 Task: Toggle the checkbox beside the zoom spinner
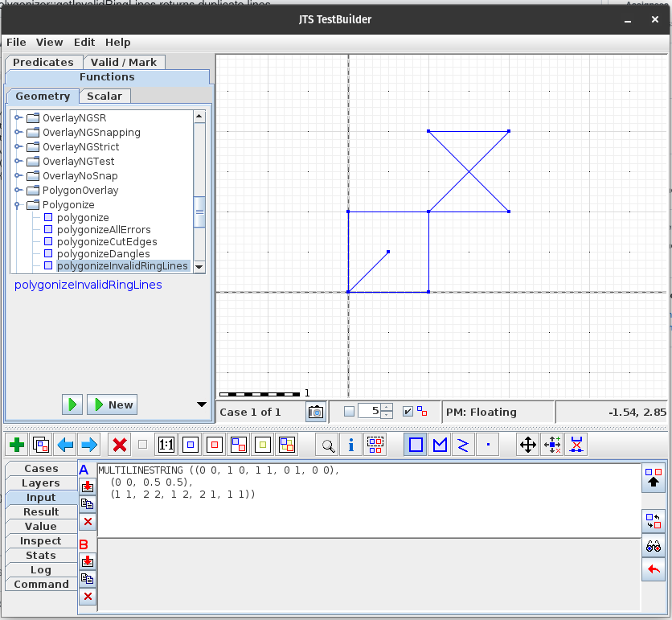coord(408,411)
